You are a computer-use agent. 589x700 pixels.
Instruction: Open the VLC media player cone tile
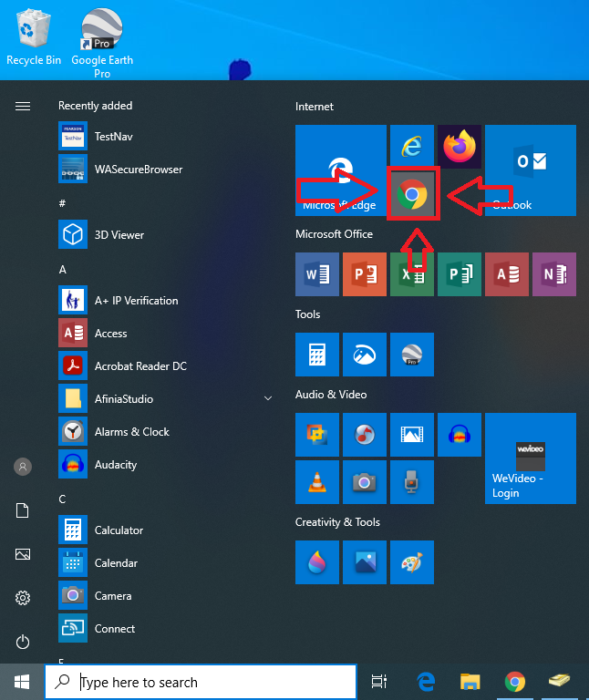pyautogui.click(x=317, y=482)
